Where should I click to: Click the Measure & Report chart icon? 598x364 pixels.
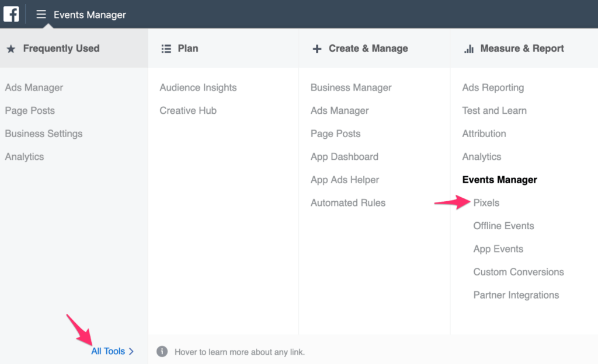(468, 49)
